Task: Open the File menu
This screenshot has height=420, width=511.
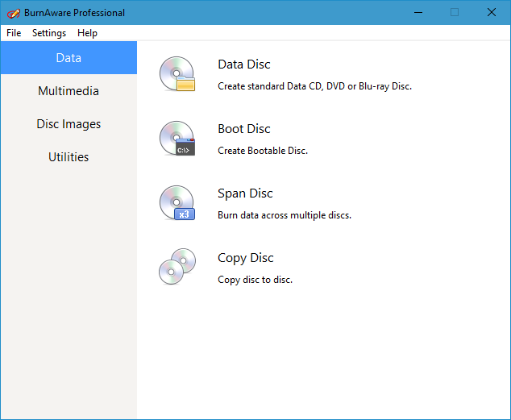Action: [x=14, y=33]
